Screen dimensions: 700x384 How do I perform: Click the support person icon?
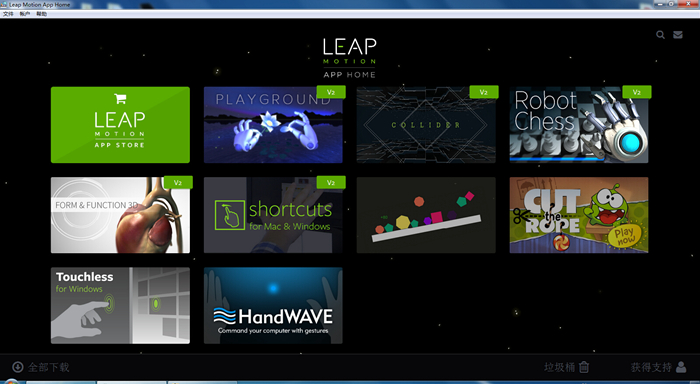click(681, 367)
